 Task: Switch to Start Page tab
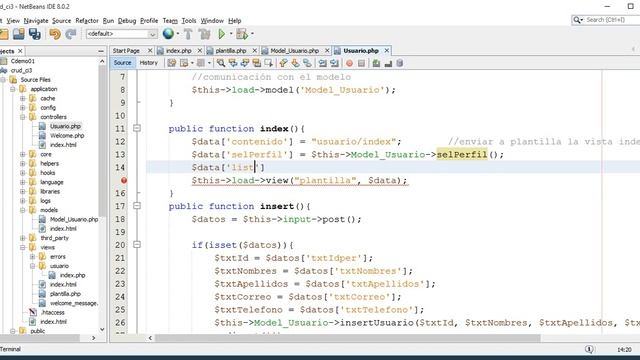click(x=126, y=51)
